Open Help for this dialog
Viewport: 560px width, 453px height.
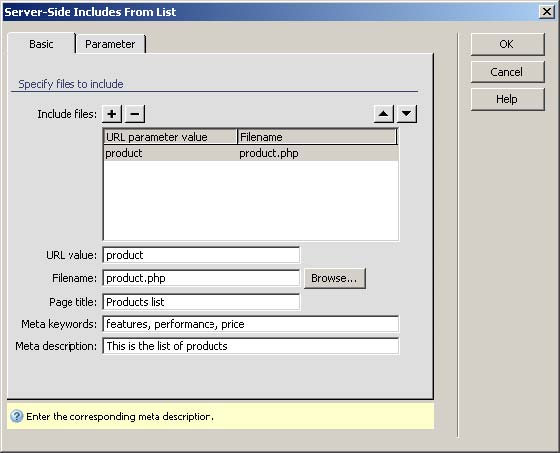coord(508,99)
